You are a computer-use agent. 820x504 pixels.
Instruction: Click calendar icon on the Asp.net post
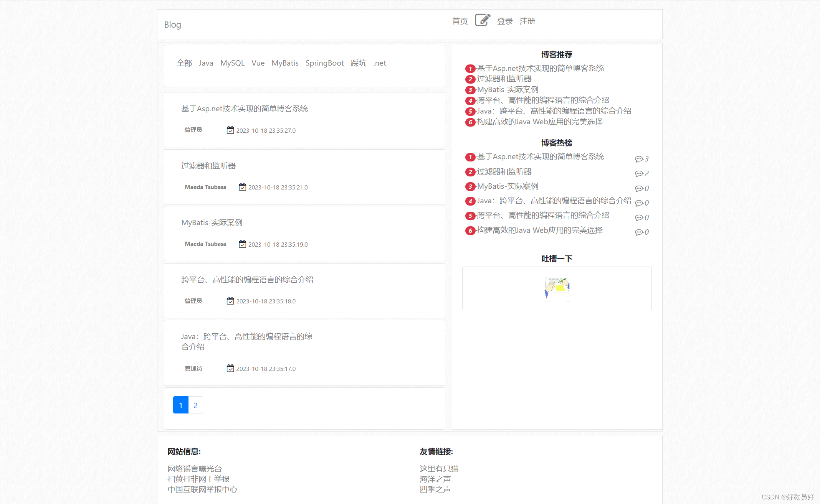[x=230, y=130]
